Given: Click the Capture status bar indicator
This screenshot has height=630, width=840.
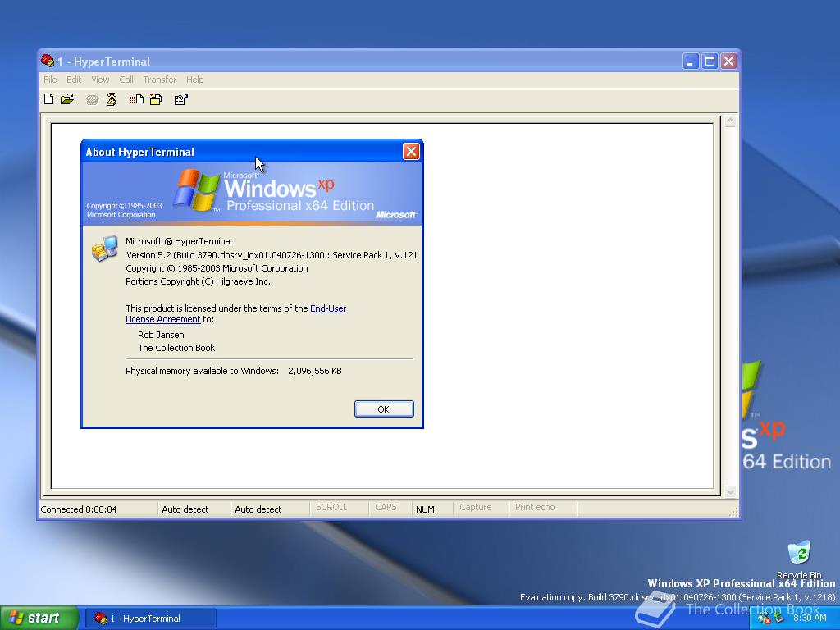Looking at the screenshot, I should pos(476,507).
